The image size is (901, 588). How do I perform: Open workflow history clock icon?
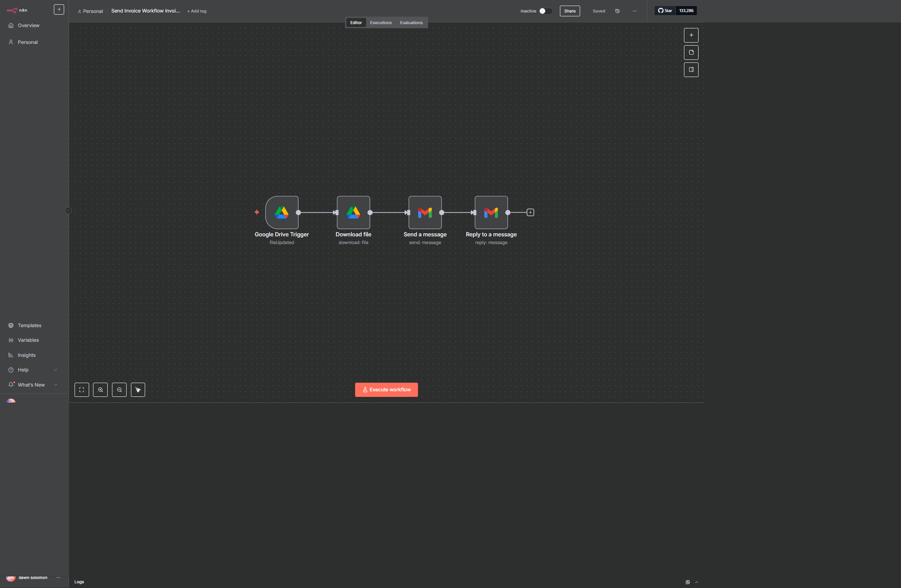click(x=617, y=11)
